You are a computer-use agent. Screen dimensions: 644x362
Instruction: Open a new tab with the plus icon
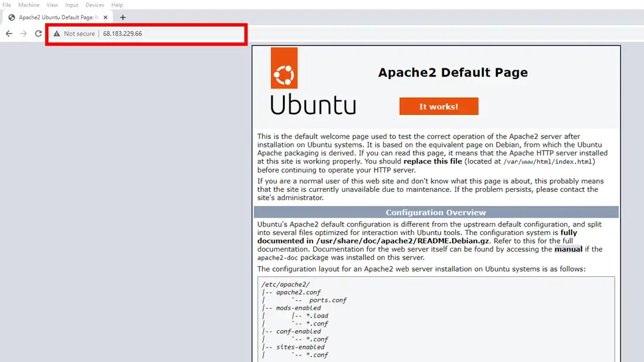123,17
